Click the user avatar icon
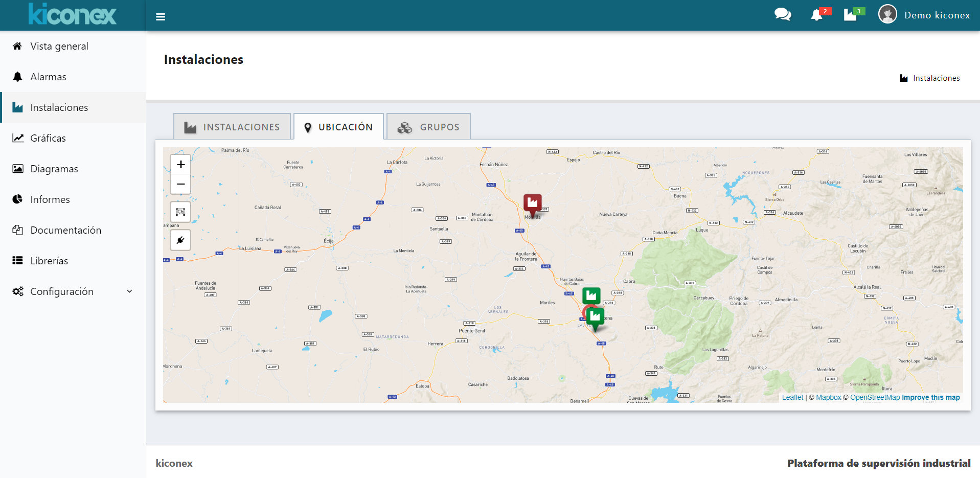980x478 pixels. pos(887,14)
